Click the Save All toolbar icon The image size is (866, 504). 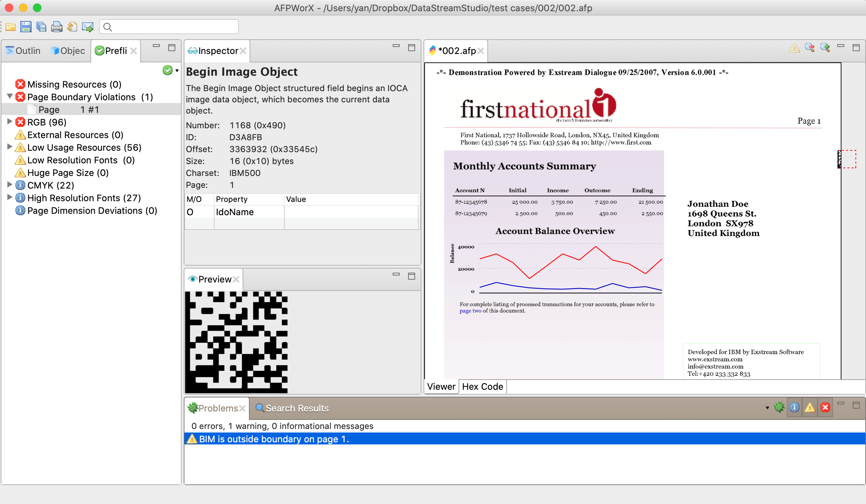[x=41, y=27]
